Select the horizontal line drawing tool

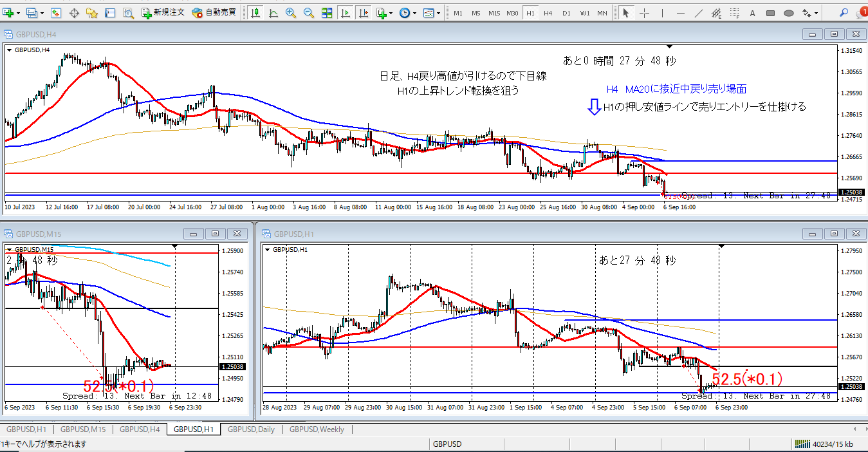[x=680, y=13]
